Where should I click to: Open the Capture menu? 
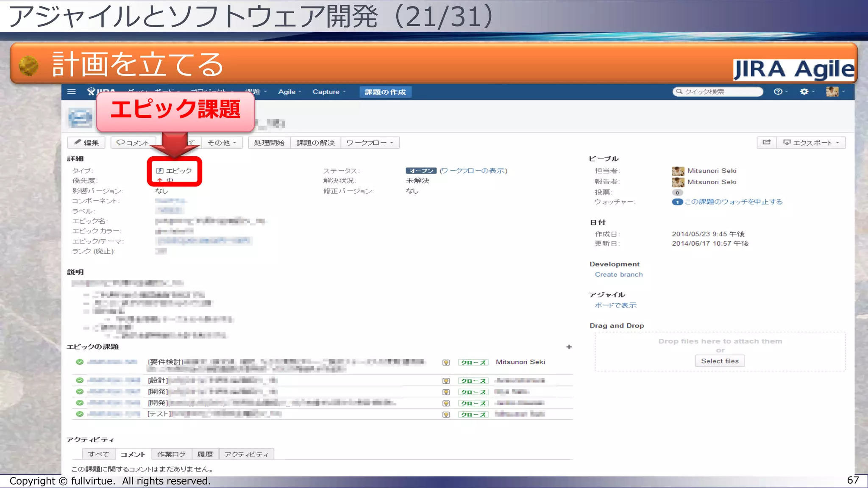click(x=329, y=92)
